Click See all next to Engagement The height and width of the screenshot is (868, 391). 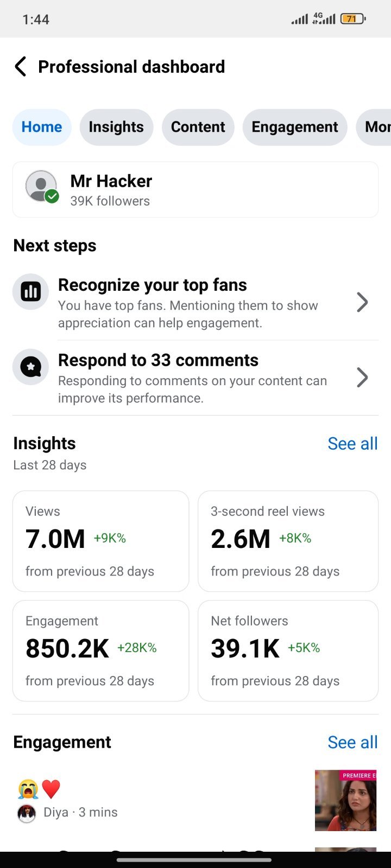coord(352,742)
